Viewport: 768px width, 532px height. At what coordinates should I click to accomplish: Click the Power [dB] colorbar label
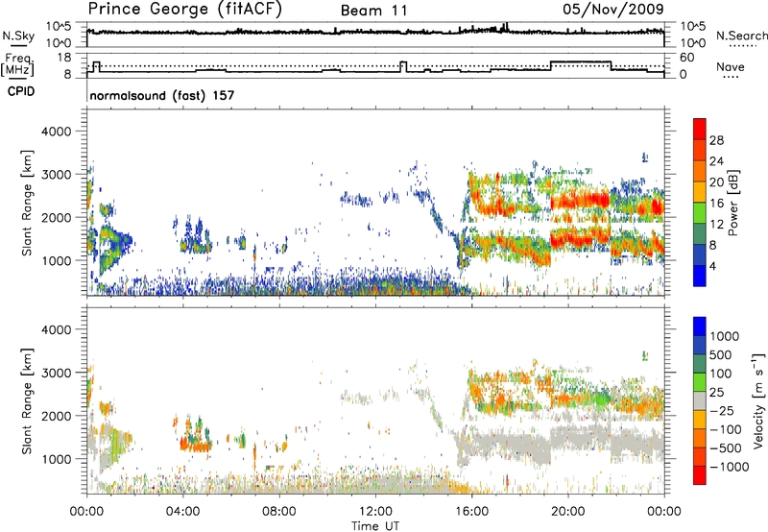click(x=732, y=203)
